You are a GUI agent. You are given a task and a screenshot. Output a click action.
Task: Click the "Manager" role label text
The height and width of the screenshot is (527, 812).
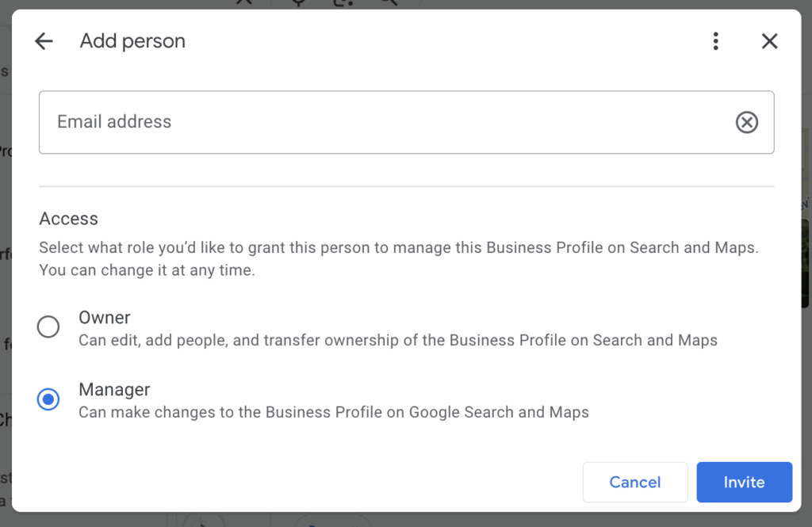(x=114, y=390)
